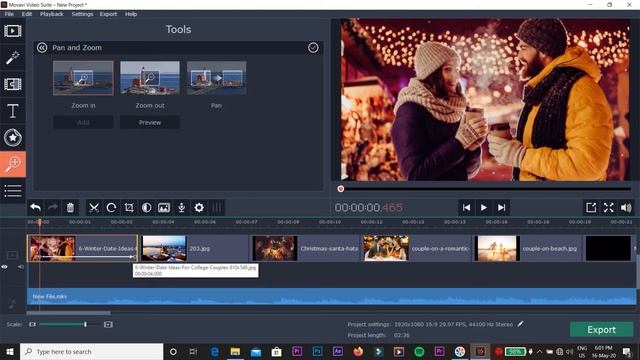Open the More tools list icon
Screen dimensions: 640x360
click(13, 191)
